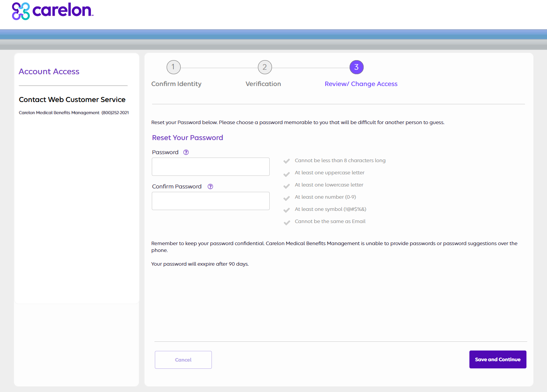This screenshot has height=392, width=547.
Task: Select step 3 circle in progress bar
Action: pos(356,67)
